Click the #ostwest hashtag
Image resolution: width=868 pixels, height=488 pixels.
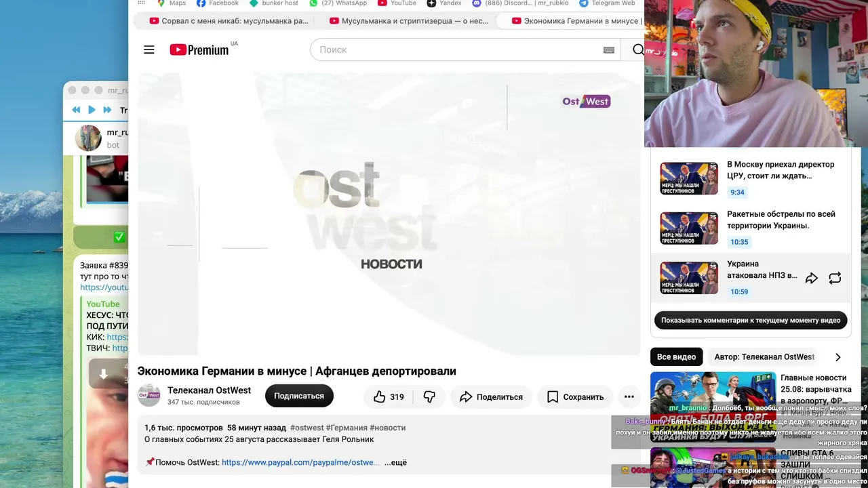tap(307, 428)
